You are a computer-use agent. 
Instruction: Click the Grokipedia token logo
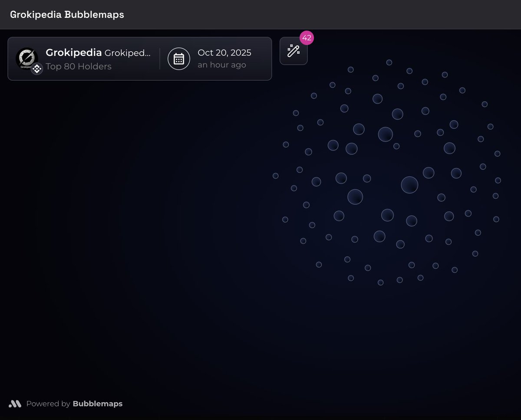27,59
